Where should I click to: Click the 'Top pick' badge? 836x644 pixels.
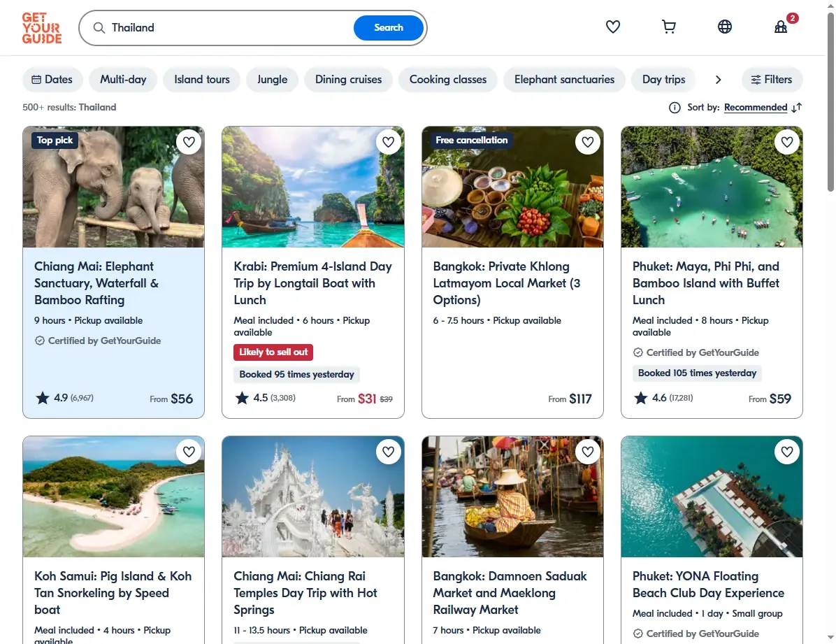click(x=55, y=141)
